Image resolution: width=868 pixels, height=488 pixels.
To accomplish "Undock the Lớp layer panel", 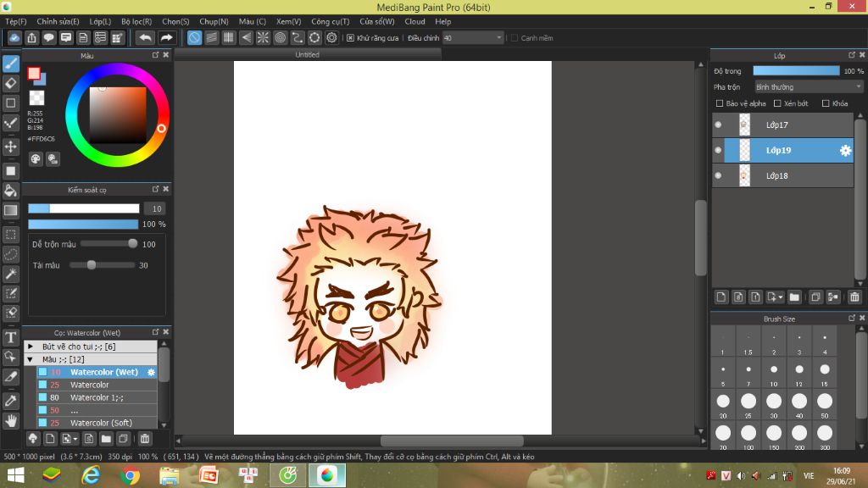I will (x=852, y=55).
